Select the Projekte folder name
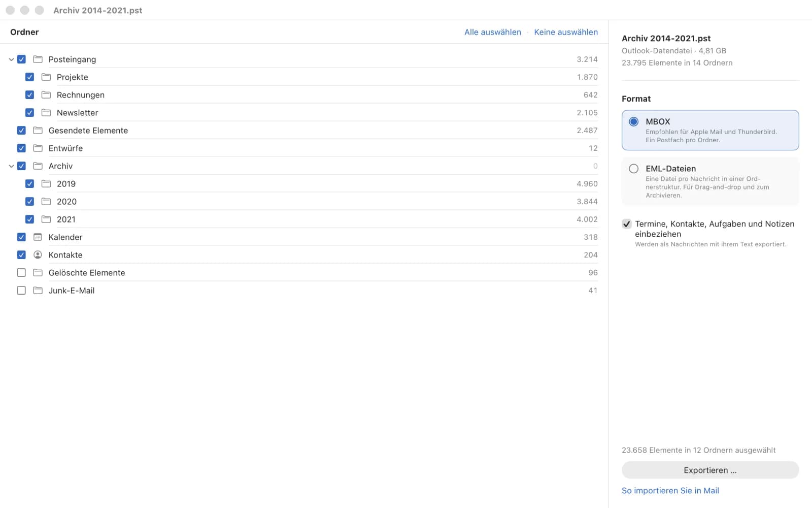The height and width of the screenshot is (508, 812). pyautogui.click(x=73, y=77)
